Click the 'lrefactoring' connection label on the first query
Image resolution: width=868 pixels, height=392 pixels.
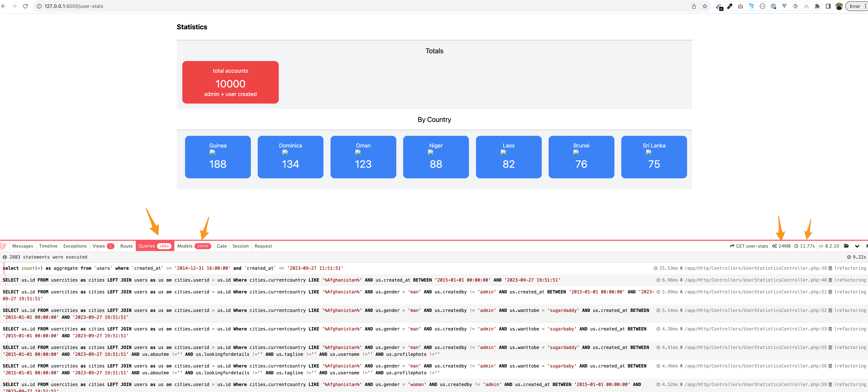click(x=851, y=268)
